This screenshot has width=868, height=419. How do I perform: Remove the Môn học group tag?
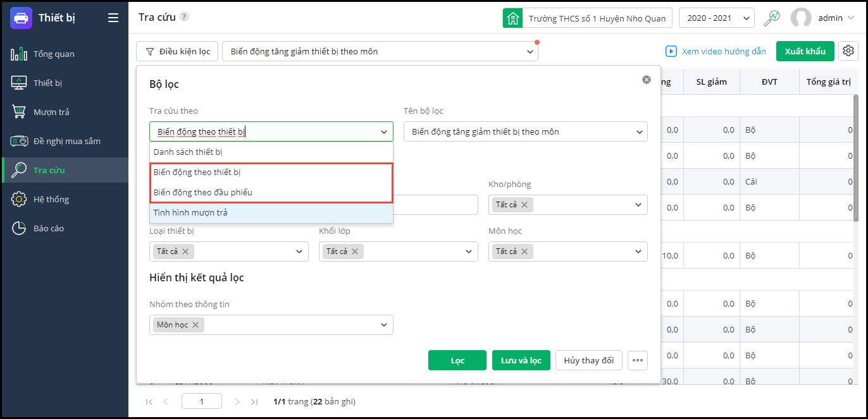pyautogui.click(x=195, y=325)
